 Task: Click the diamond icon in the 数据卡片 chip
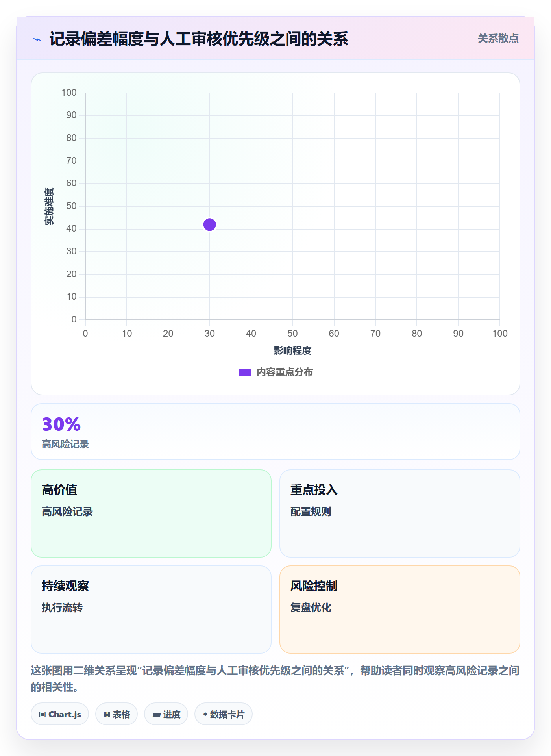[x=205, y=714]
